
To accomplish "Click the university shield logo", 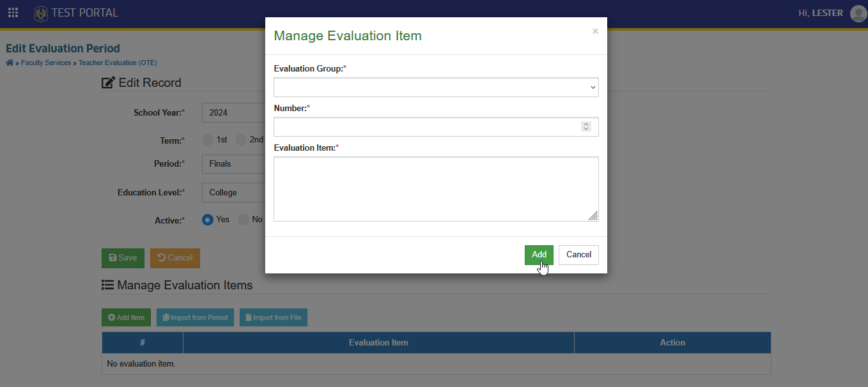I will (41, 13).
